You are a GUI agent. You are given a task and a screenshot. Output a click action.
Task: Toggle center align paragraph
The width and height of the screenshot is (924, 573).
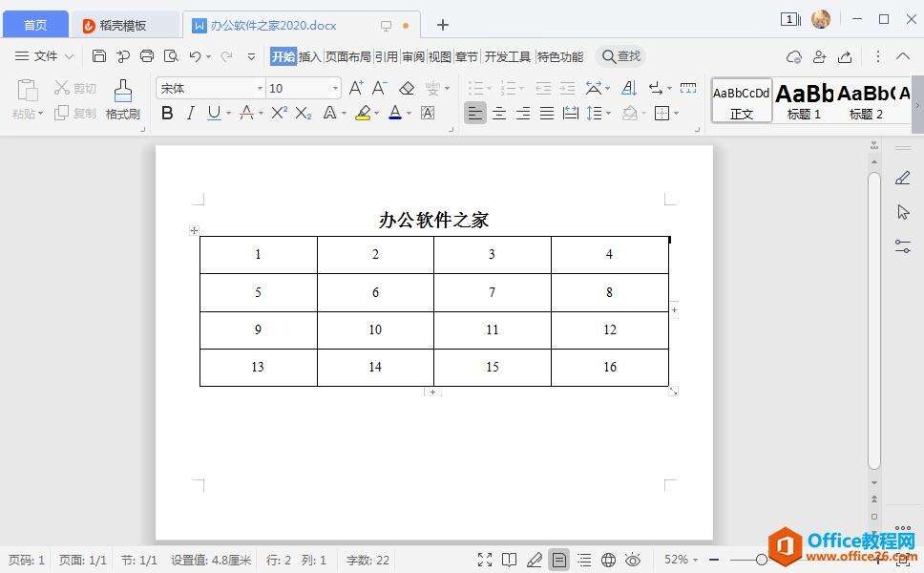(x=499, y=113)
